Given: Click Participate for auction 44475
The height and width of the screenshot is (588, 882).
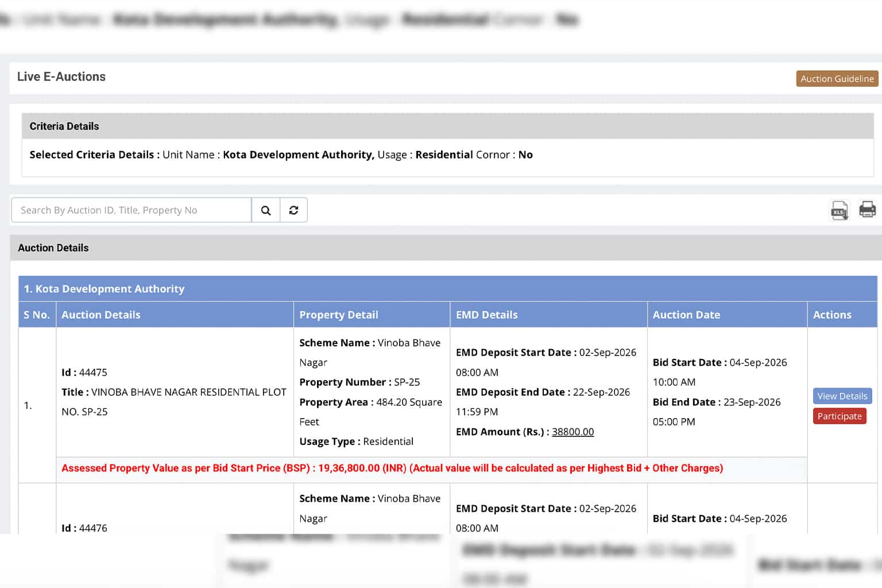Looking at the screenshot, I should click(840, 416).
